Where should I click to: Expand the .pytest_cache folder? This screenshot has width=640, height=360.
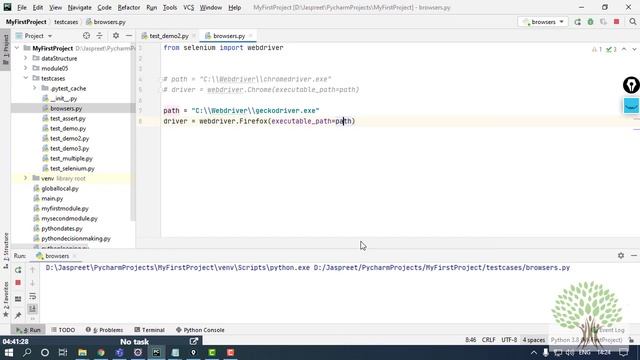[35, 88]
